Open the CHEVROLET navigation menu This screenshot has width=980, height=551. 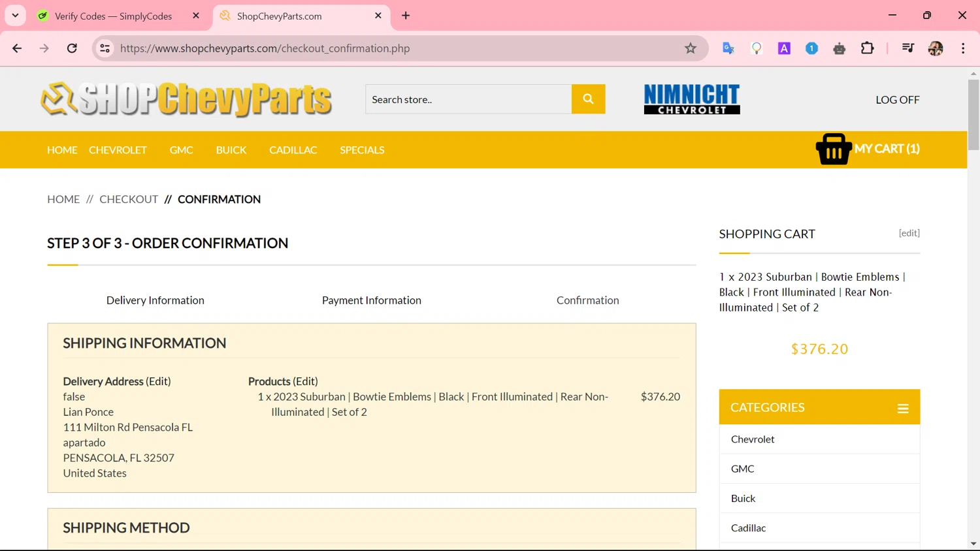point(118,150)
